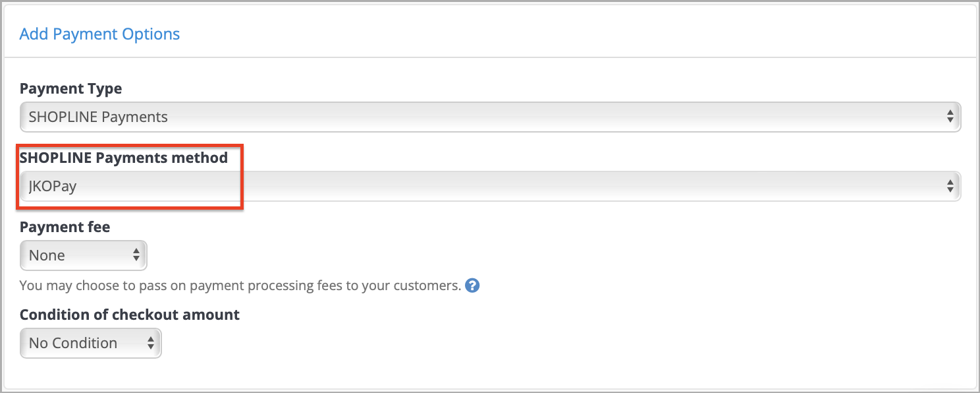The width and height of the screenshot is (980, 393).
Task: Expand the No Condition checkout amount dropdown
Action: [x=91, y=343]
